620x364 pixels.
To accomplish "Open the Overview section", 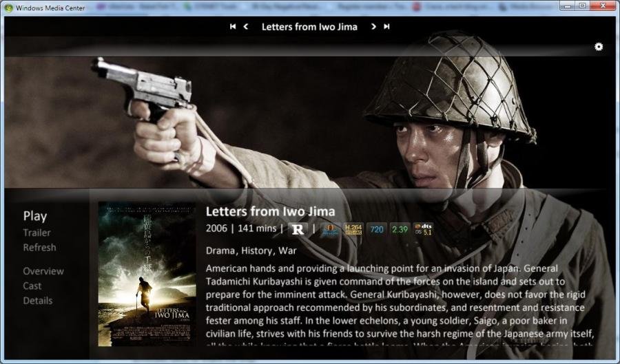I will coord(43,271).
